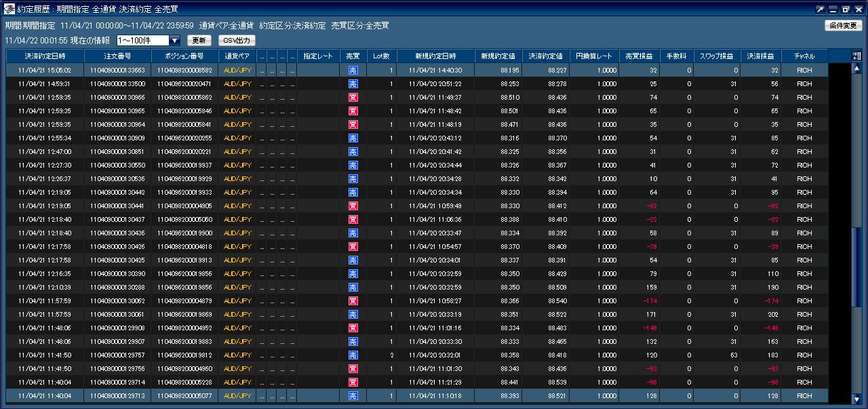
Task: Click the 通貨ペア column header
Action: tap(237, 56)
